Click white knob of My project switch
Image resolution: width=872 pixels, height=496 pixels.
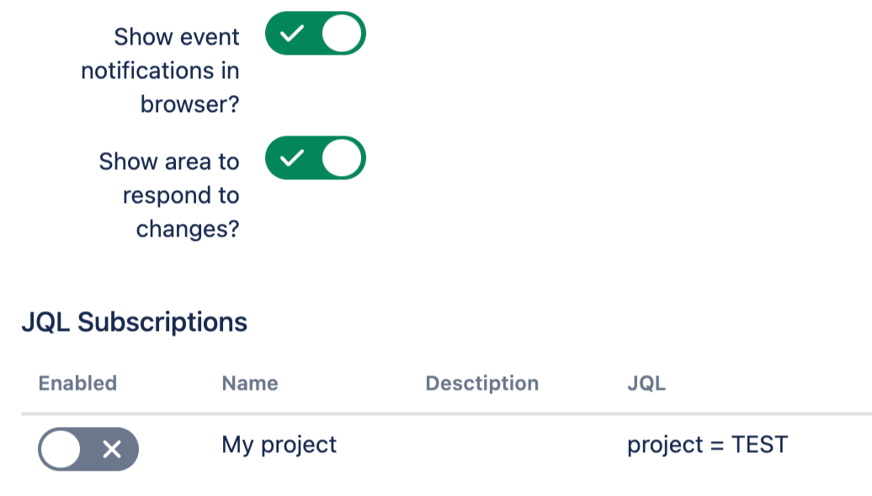[62, 449]
